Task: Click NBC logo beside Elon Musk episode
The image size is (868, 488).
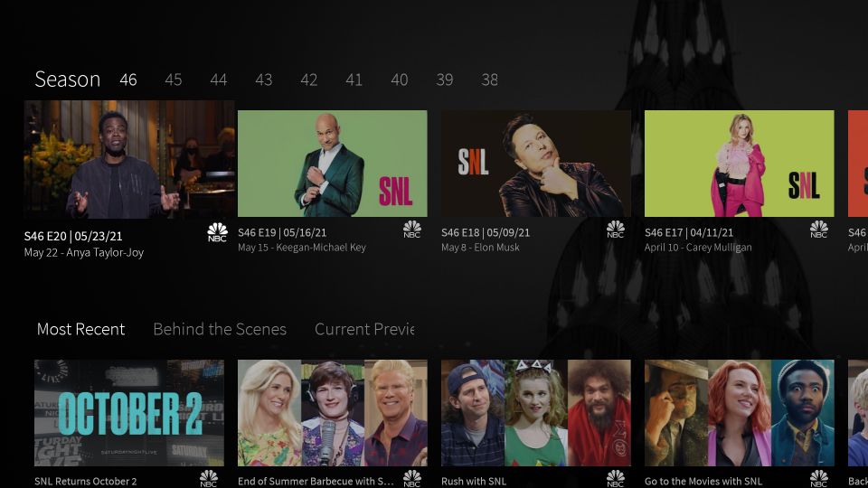Action: click(616, 230)
